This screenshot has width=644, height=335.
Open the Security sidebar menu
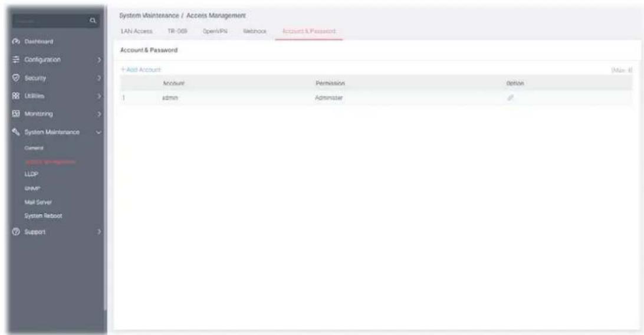click(x=35, y=78)
